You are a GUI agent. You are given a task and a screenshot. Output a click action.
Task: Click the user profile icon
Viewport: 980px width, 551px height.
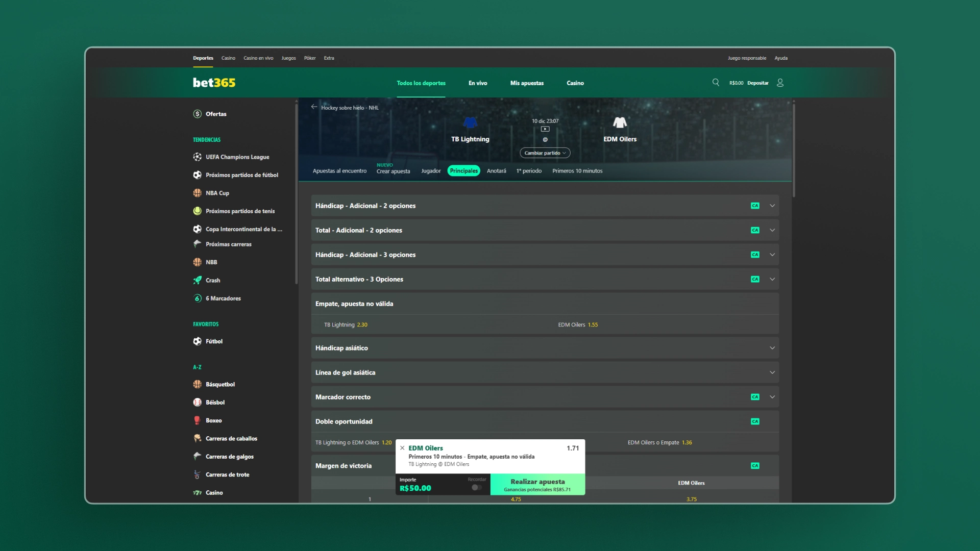tap(780, 82)
